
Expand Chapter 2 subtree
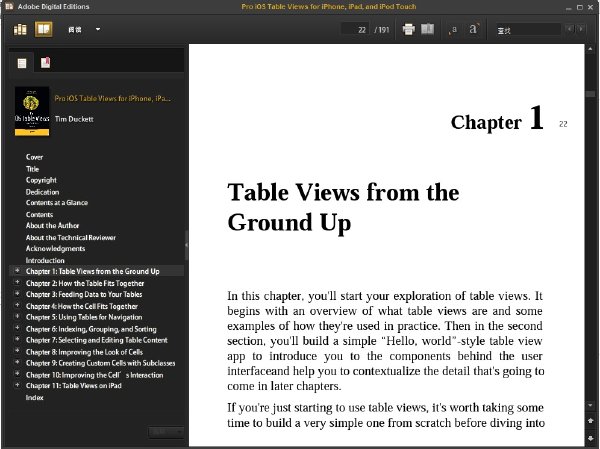coord(17,282)
